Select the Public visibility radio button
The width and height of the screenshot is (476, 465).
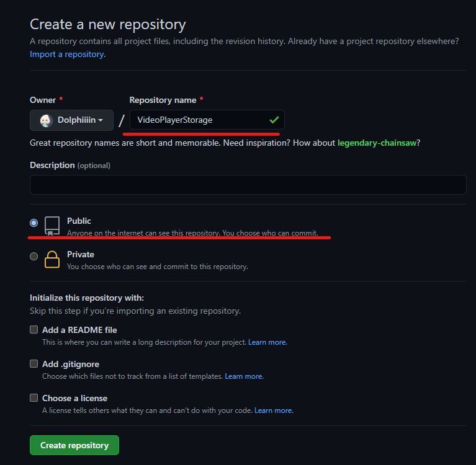coord(34,223)
